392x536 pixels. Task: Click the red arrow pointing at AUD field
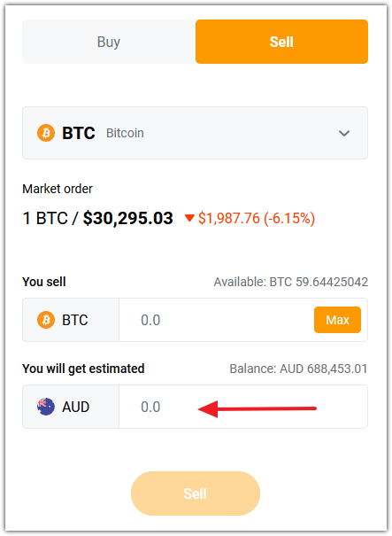tap(257, 408)
